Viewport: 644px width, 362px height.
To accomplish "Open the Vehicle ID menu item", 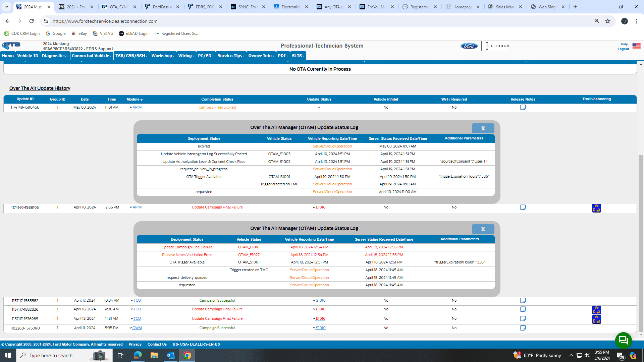I will coord(28,56).
